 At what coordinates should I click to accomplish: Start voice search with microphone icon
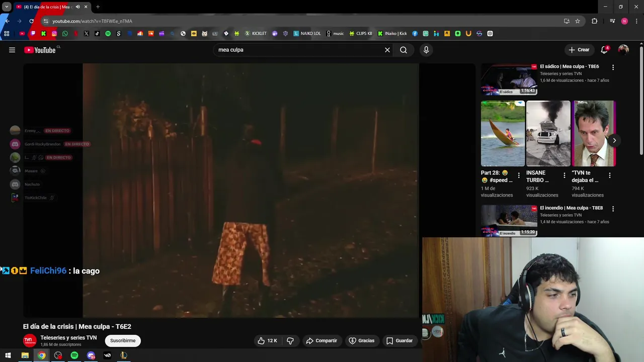(x=426, y=50)
